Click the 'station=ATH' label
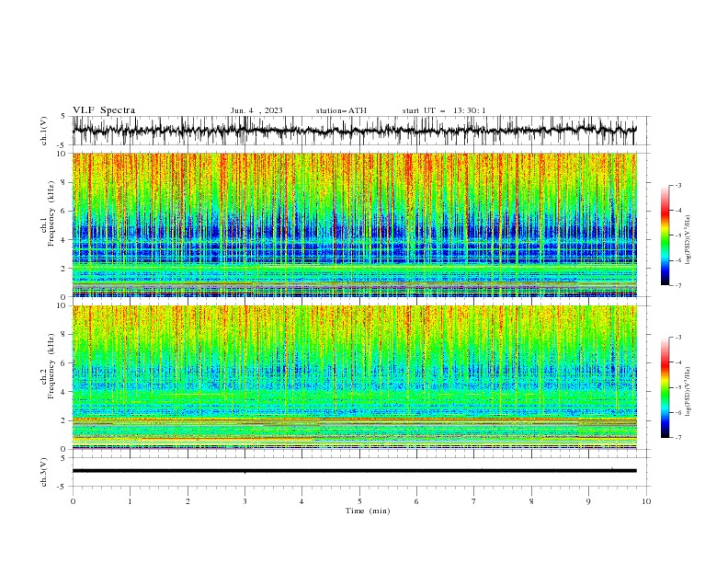Viewport: 728px width, 563px height. pyautogui.click(x=341, y=110)
